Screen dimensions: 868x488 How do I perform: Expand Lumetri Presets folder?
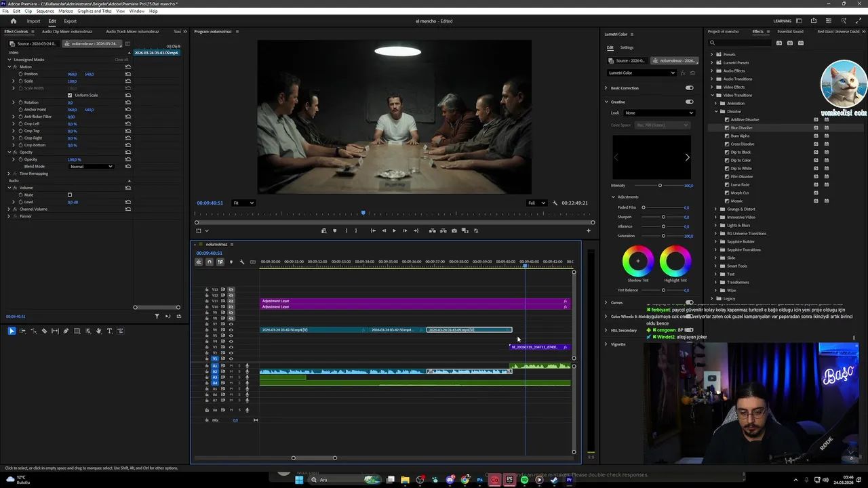point(711,62)
